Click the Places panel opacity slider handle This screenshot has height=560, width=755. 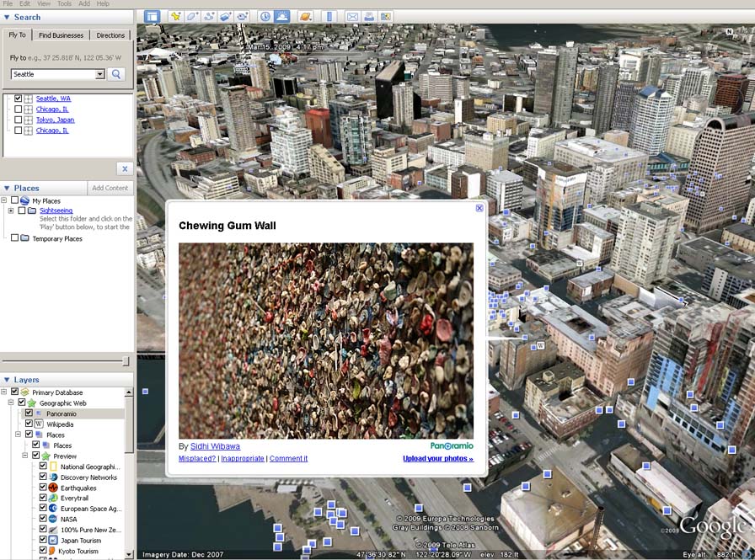click(x=126, y=360)
